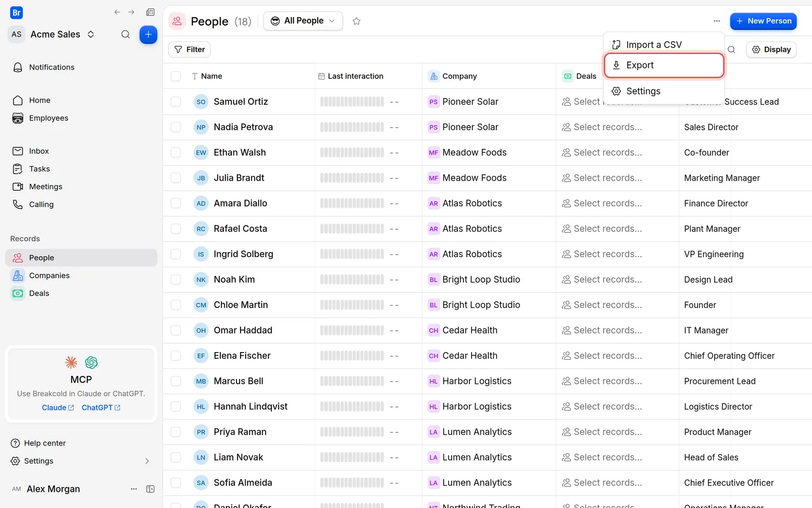Open Deals selector for Liam Novak
Screen dimensions: 812x508
tap(602, 457)
